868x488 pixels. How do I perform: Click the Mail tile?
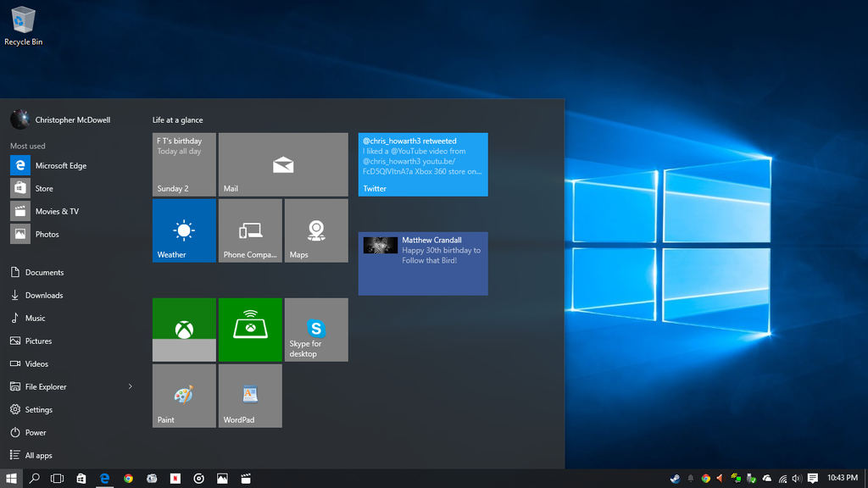tap(283, 164)
